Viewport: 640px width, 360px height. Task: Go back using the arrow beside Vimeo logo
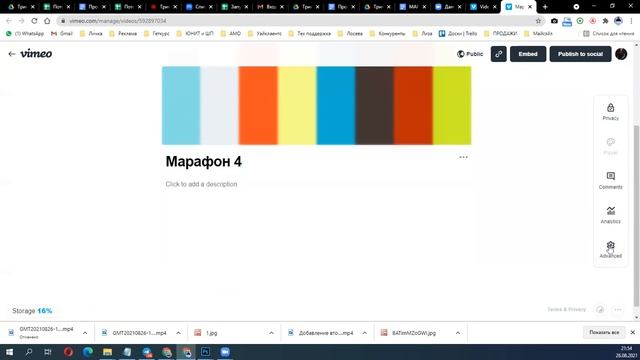(x=11, y=54)
